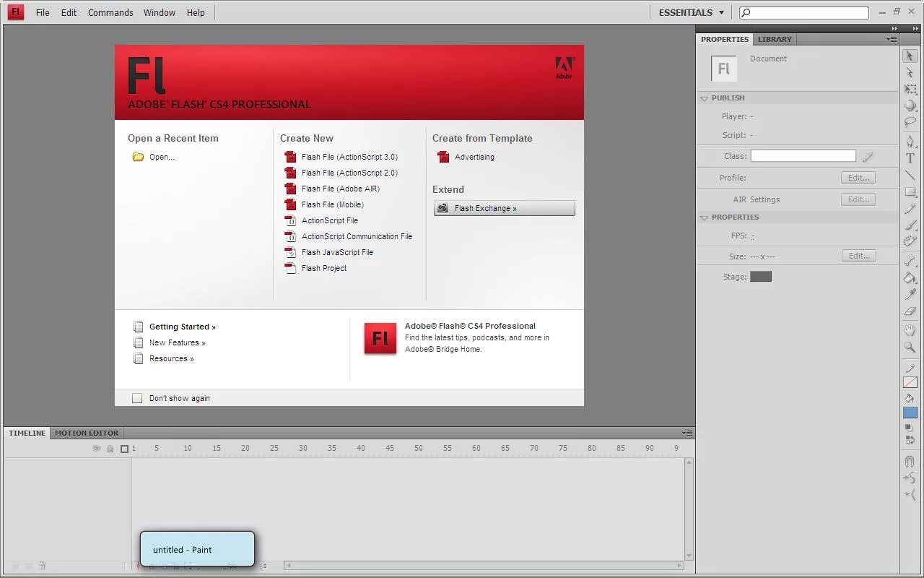Image resolution: width=924 pixels, height=578 pixels.
Task: Switch to the LIBRARY tab
Action: click(x=774, y=39)
